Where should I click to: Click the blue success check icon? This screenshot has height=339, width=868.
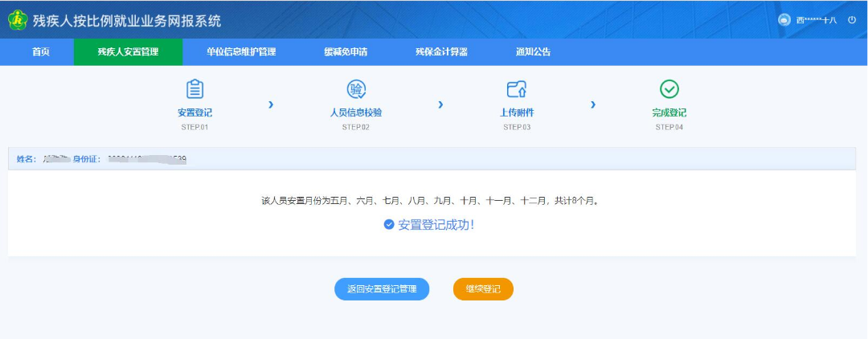tap(389, 225)
